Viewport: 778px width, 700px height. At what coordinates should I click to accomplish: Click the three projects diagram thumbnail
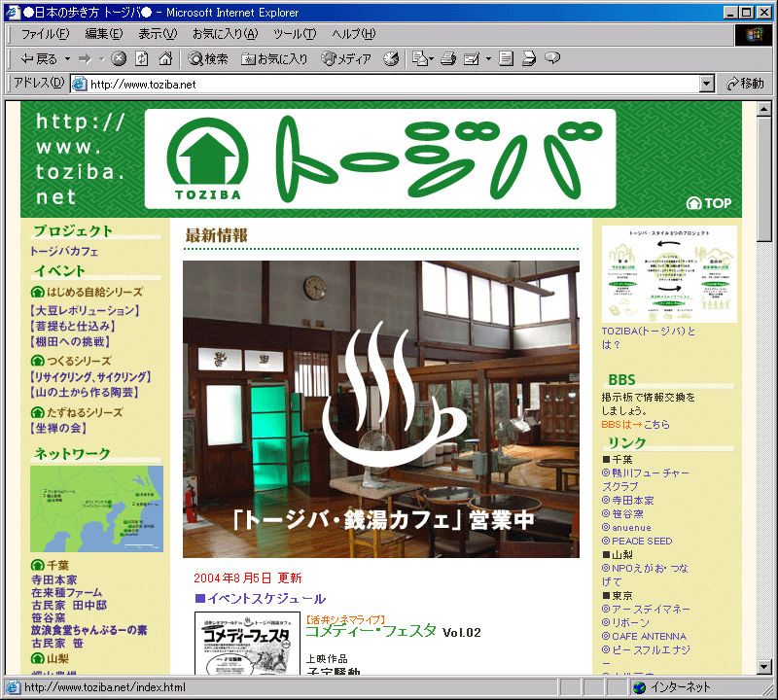[x=669, y=274]
